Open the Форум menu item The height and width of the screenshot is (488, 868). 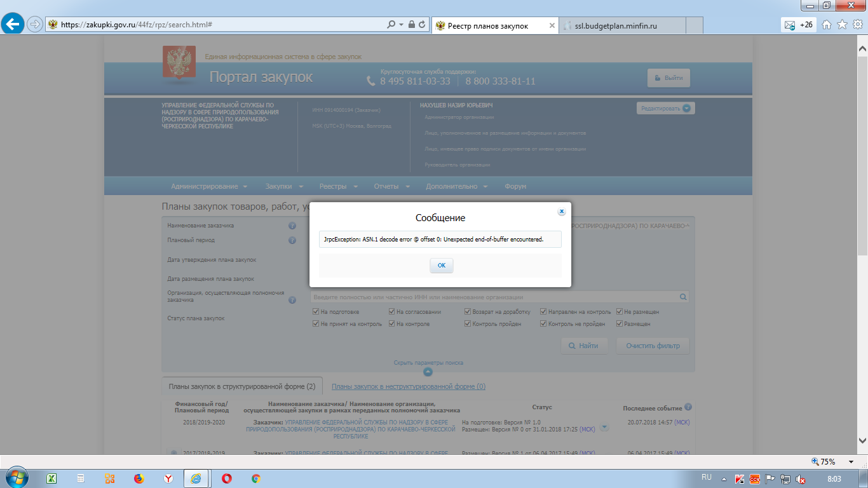[x=515, y=186]
